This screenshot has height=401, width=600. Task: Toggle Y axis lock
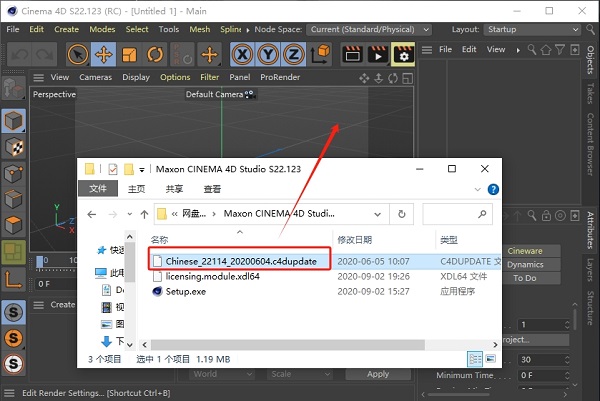[x=268, y=54]
